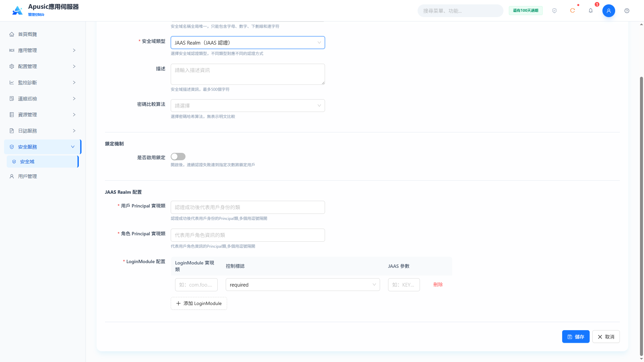Viewport: 644px width, 362px height.
Task: Expand the 應用管理 menu
Action: coord(43,50)
